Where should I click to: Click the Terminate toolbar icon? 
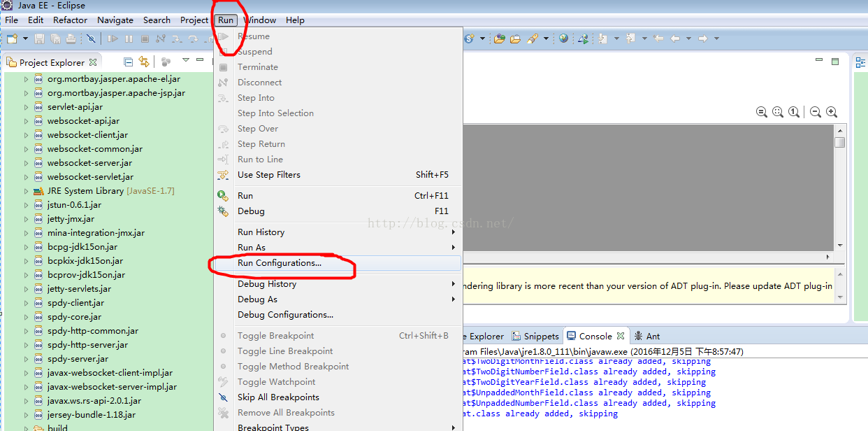coord(145,38)
